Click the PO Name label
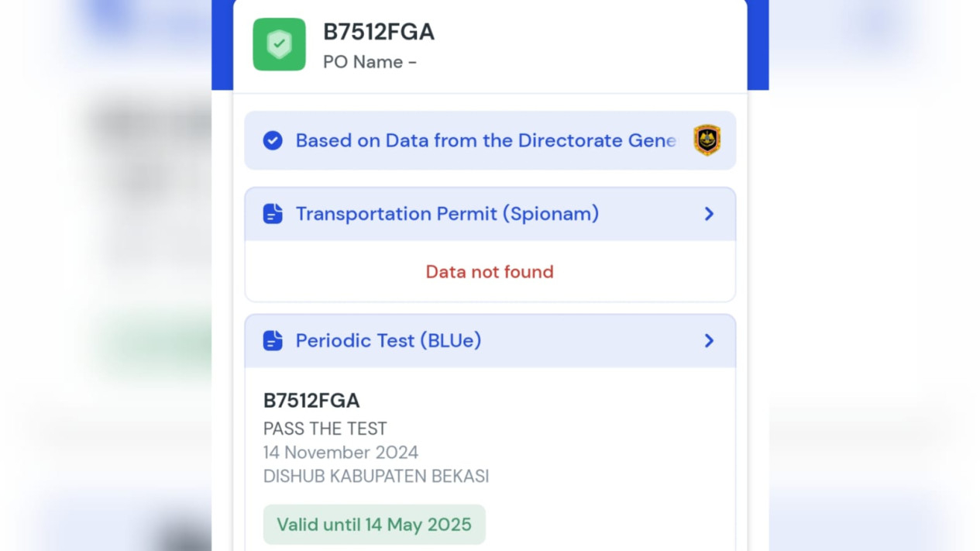The height and width of the screenshot is (551, 980). pyautogui.click(x=370, y=62)
